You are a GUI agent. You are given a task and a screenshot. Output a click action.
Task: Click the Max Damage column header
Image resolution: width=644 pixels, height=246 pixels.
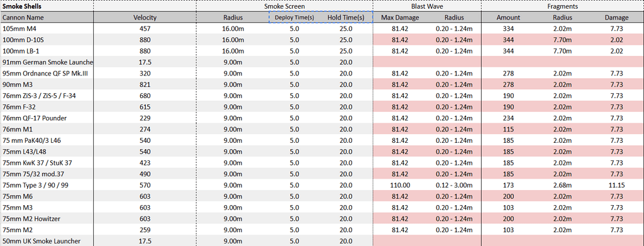400,17
